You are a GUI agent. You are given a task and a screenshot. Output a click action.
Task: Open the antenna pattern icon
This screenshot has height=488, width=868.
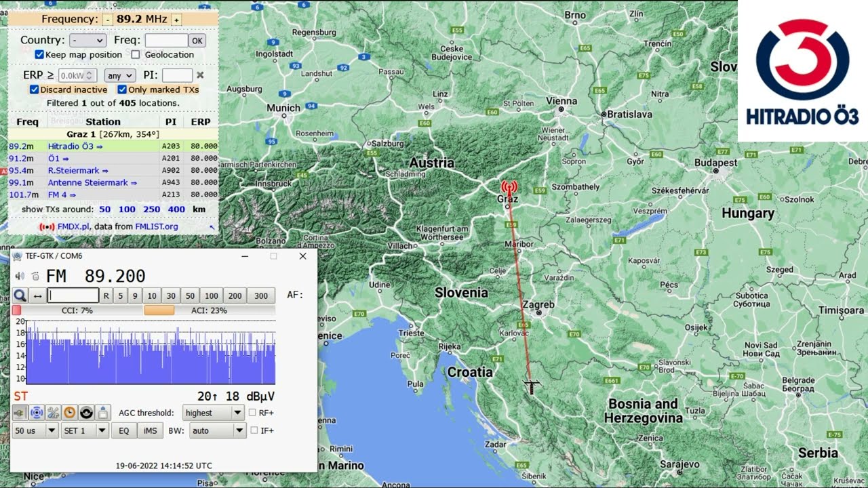[x=37, y=412]
